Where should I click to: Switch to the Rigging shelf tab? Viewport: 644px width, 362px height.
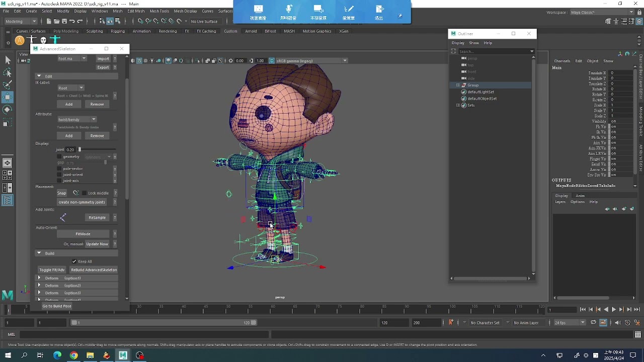tap(118, 31)
